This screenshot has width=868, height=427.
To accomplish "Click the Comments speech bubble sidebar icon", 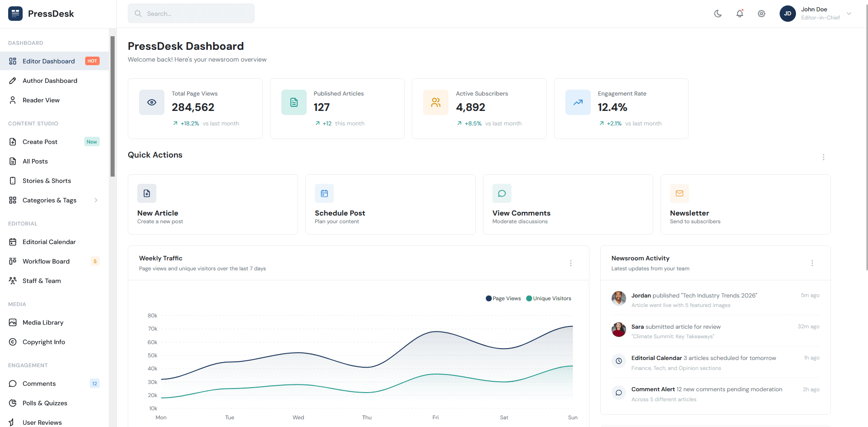I will click(x=13, y=384).
